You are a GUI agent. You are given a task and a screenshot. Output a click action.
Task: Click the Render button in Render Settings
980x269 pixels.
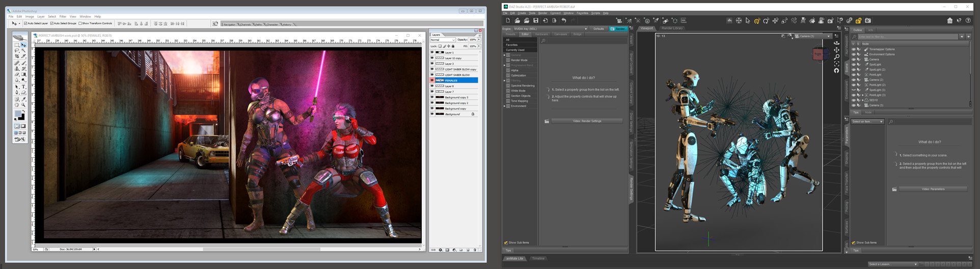[618, 29]
